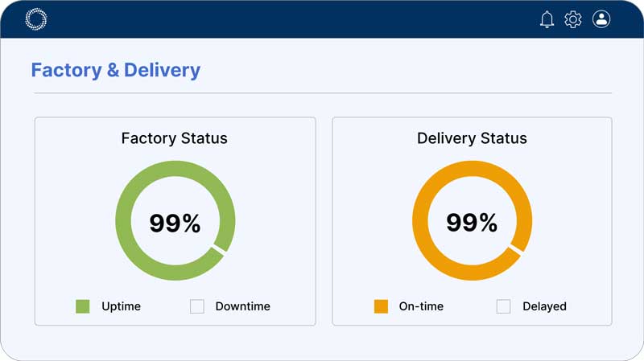Click the white Delayed legend swatch

504,306
